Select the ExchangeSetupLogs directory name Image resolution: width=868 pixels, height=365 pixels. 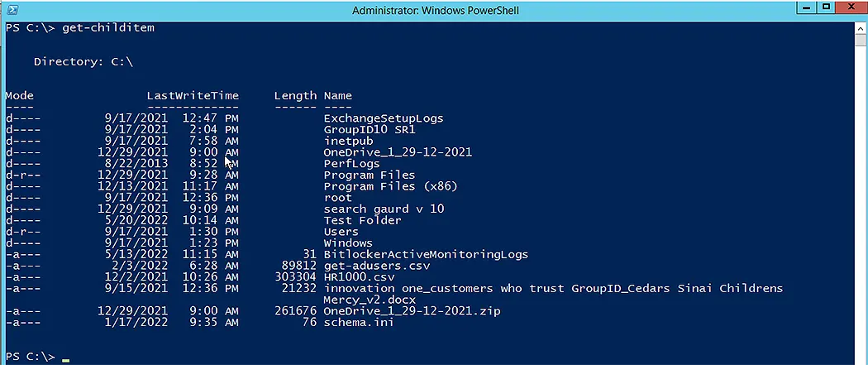[383, 118]
